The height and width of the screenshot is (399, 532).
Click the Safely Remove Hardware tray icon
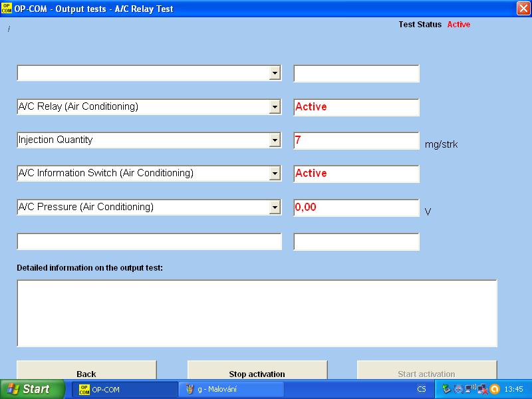pyautogui.click(x=447, y=389)
